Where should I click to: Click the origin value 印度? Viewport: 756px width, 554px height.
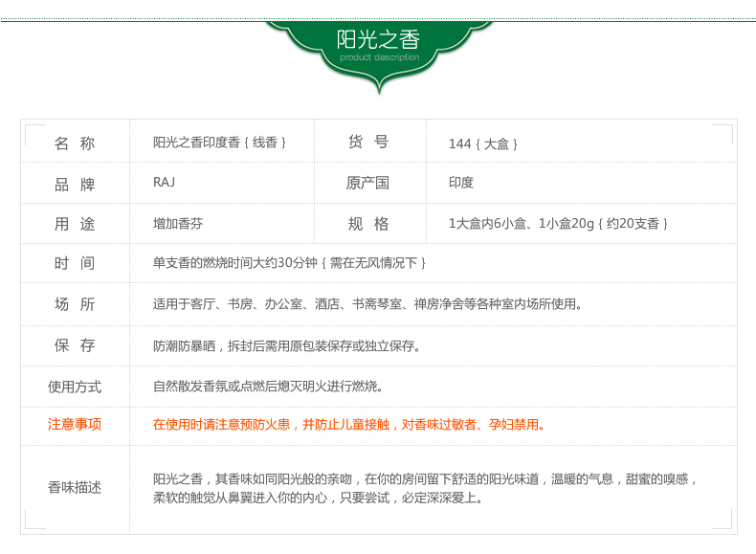point(461,182)
